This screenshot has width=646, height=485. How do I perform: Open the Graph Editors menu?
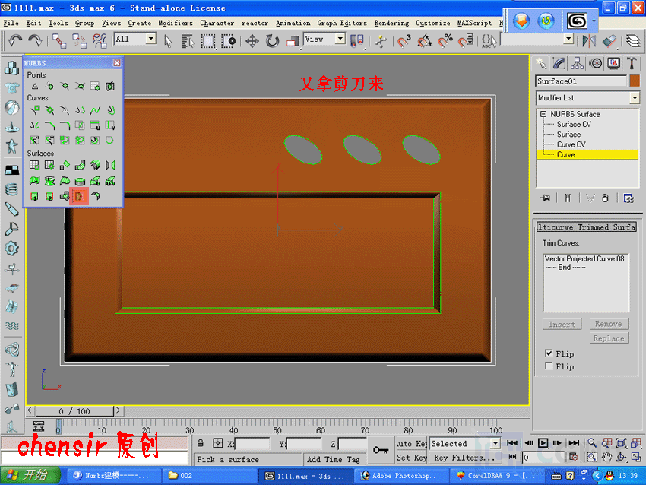(343, 23)
